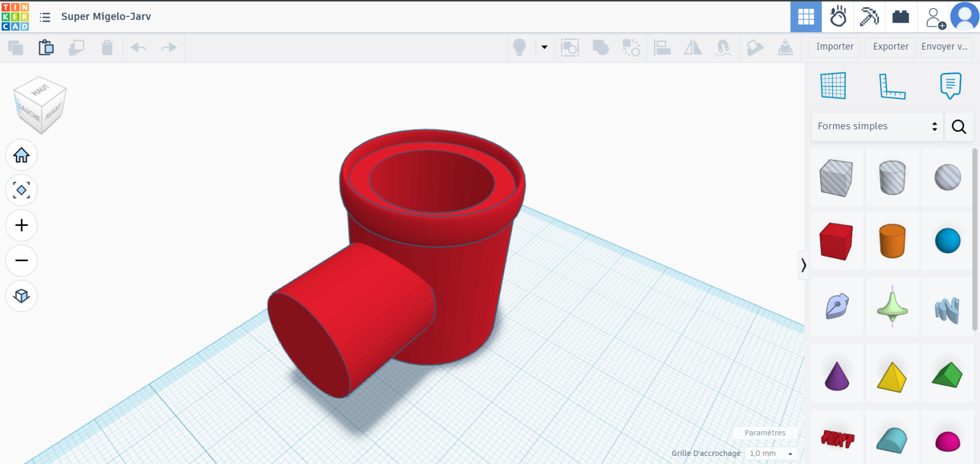Viewport: 980px width, 464px height.
Task: Click the shapes panel scrollbar
Action: click(x=975, y=239)
